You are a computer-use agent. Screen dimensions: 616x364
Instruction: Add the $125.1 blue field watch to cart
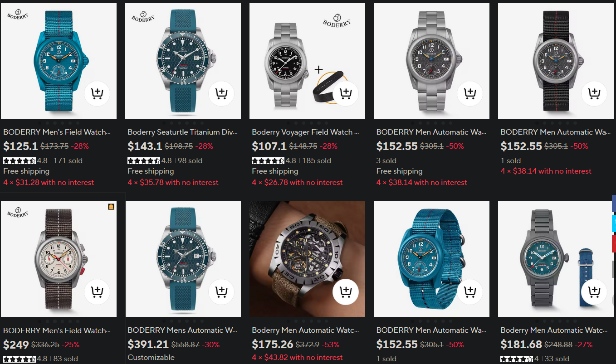(97, 94)
